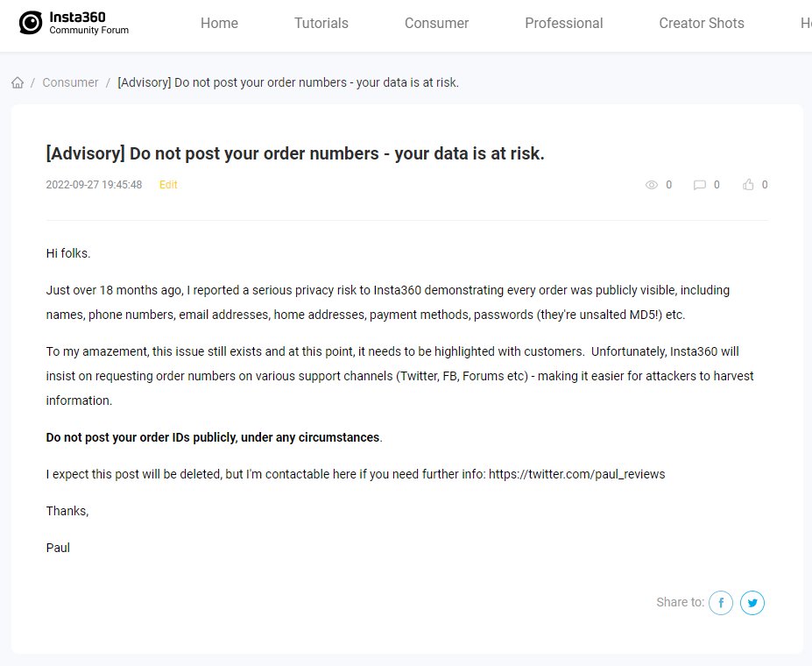Click the like count number 0

tap(765, 185)
